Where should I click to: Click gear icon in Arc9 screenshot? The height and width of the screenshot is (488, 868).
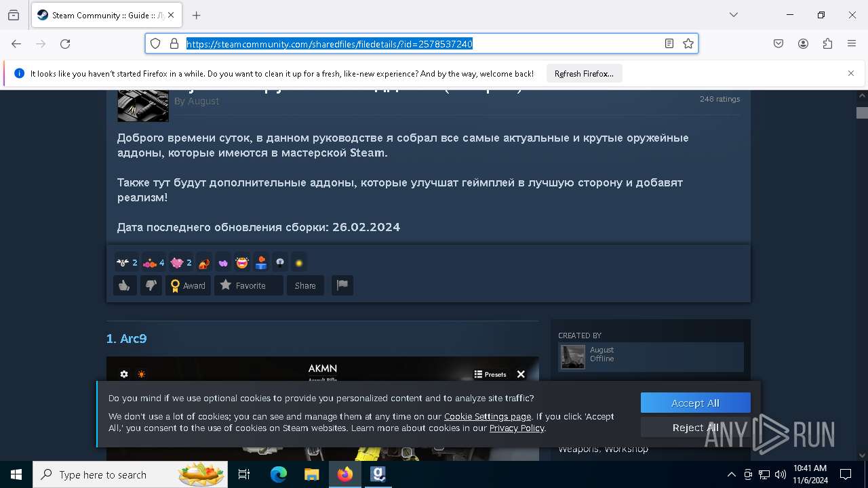click(124, 374)
